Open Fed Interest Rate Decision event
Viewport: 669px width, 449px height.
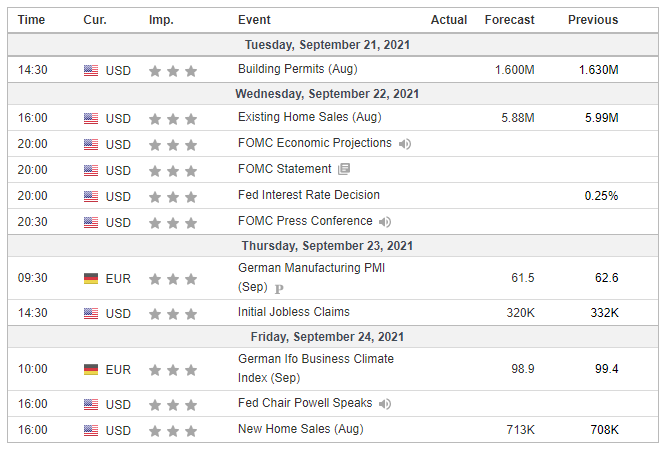(x=308, y=195)
